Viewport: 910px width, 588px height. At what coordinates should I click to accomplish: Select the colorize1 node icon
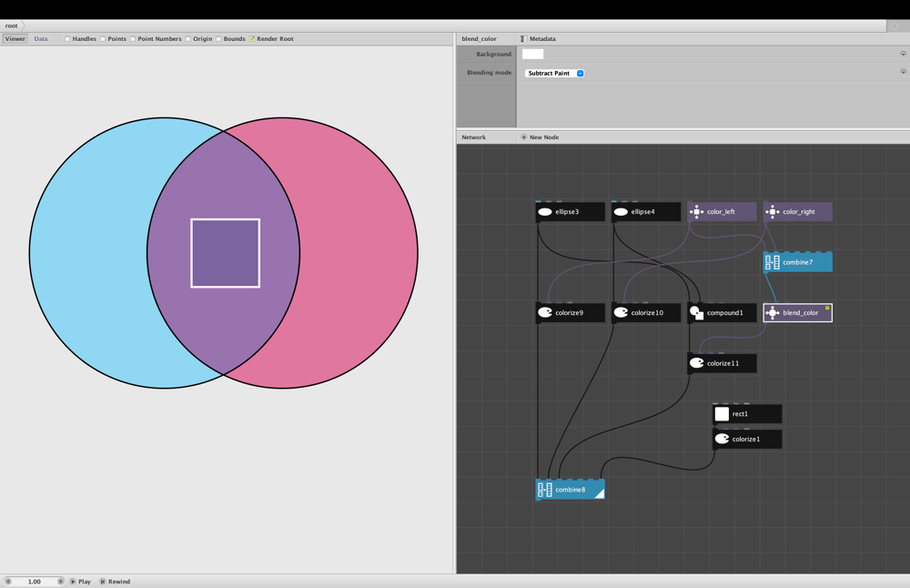(722, 439)
